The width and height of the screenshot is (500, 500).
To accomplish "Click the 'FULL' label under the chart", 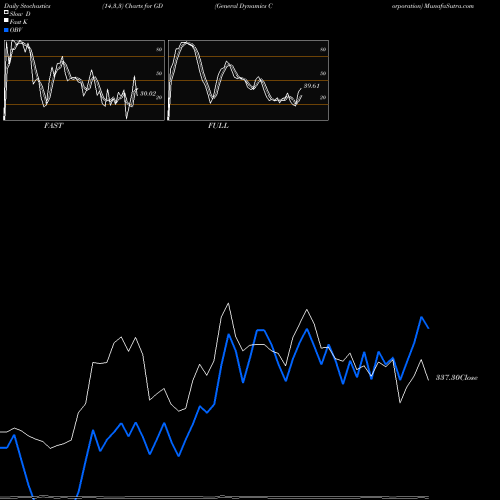I will click(x=218, y=126).
